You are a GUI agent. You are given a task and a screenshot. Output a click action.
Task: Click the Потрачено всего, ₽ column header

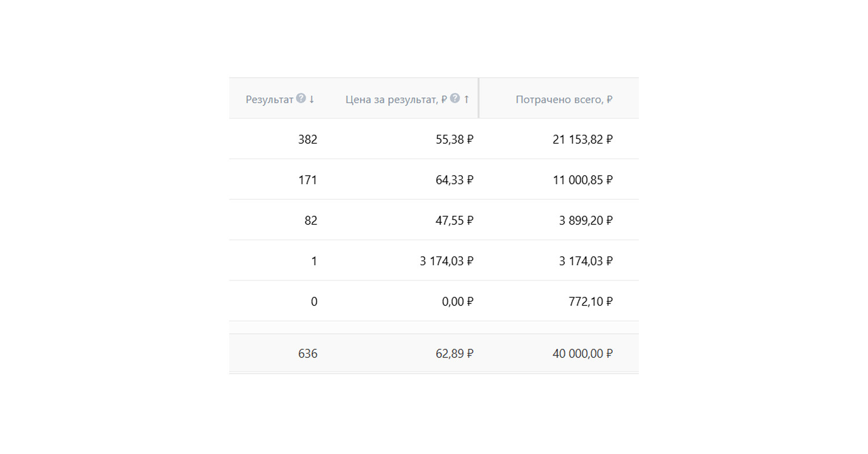pyautogui.click(x=564, y=100)
